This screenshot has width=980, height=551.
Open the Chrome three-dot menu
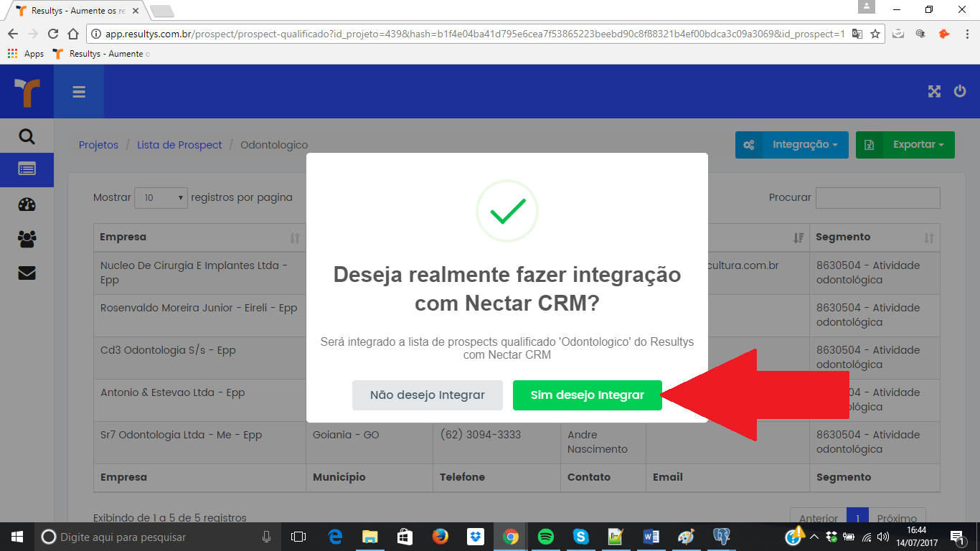[x=967, y=34]
